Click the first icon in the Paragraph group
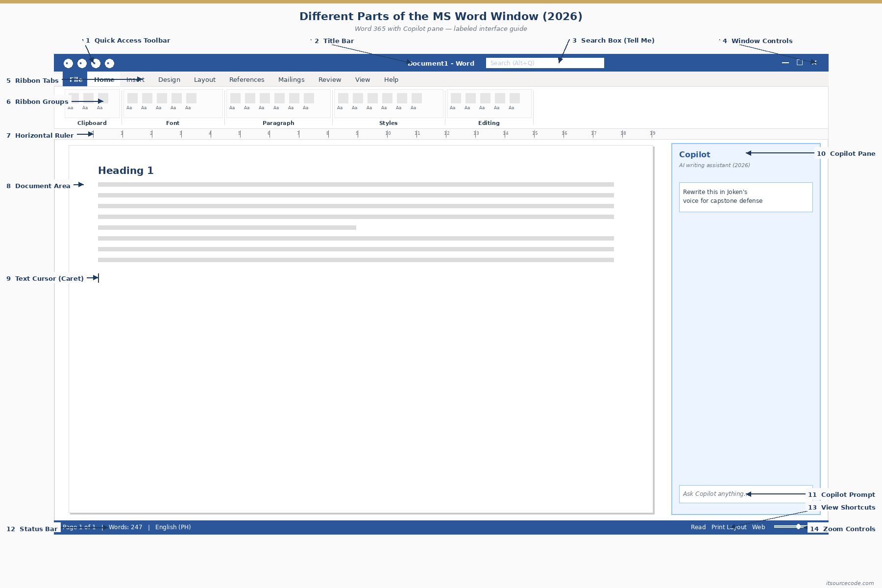This screenshot has width=882, height=588. [235, 98]
